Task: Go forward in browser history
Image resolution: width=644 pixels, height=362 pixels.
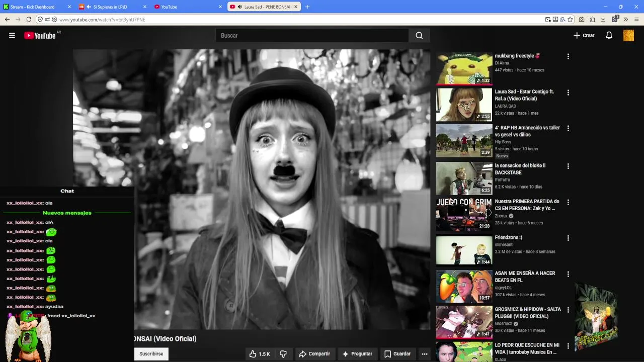Action: (18, 20)
